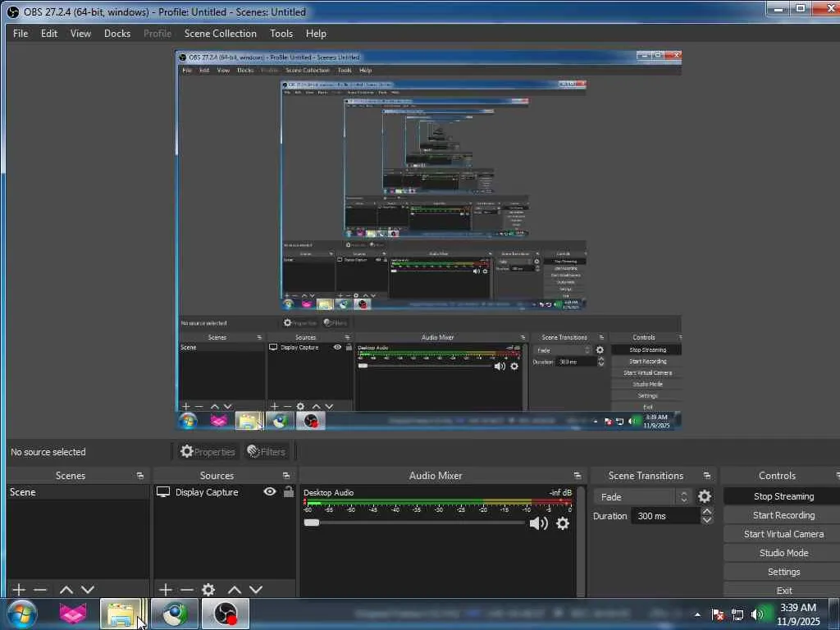
Task: Open transition properties gear
Action: click(x=705, y=496)
